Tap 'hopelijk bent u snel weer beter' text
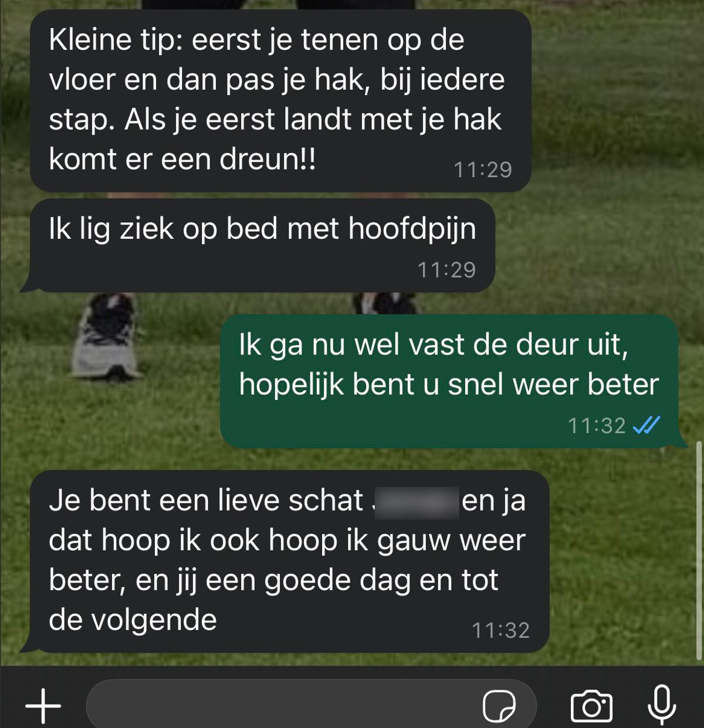Screen dimensions: 704x728 tap(449, 384)
